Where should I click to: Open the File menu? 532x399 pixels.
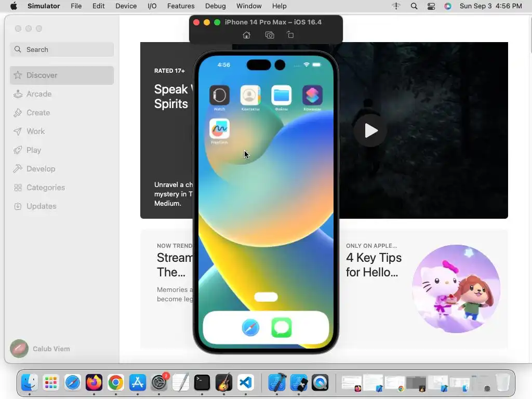pos(76,6)
